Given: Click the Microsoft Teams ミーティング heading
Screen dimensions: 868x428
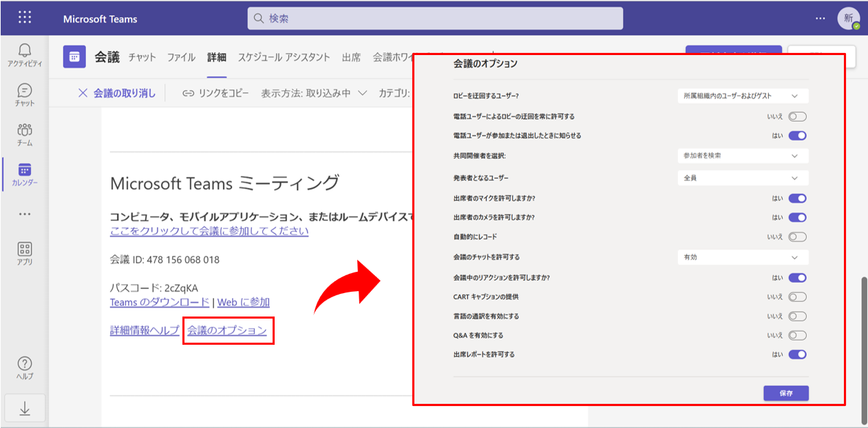Looking at the screenshot, I should 224,183.
